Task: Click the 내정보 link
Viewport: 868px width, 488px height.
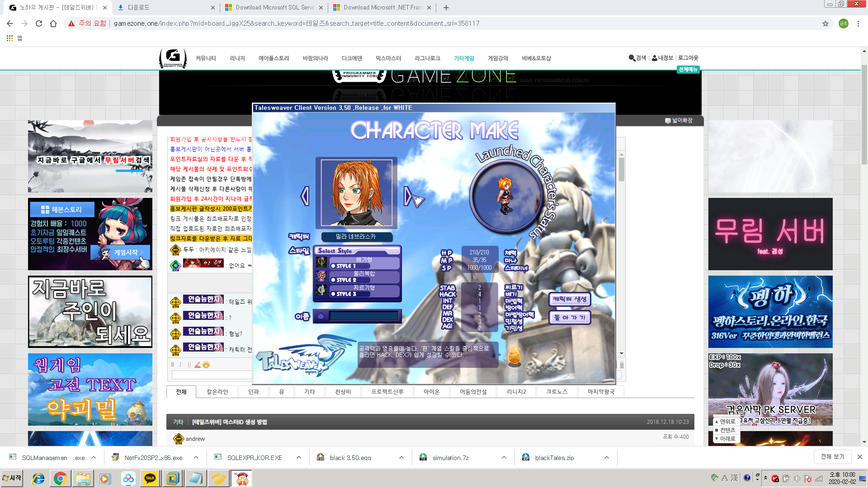Action: tap(663, 58)
